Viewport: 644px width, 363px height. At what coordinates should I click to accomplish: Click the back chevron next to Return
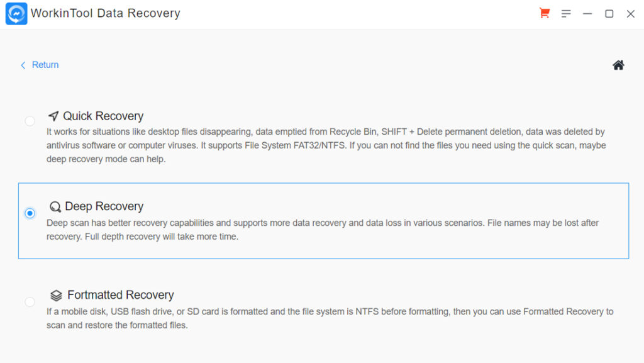pos(23,65)
